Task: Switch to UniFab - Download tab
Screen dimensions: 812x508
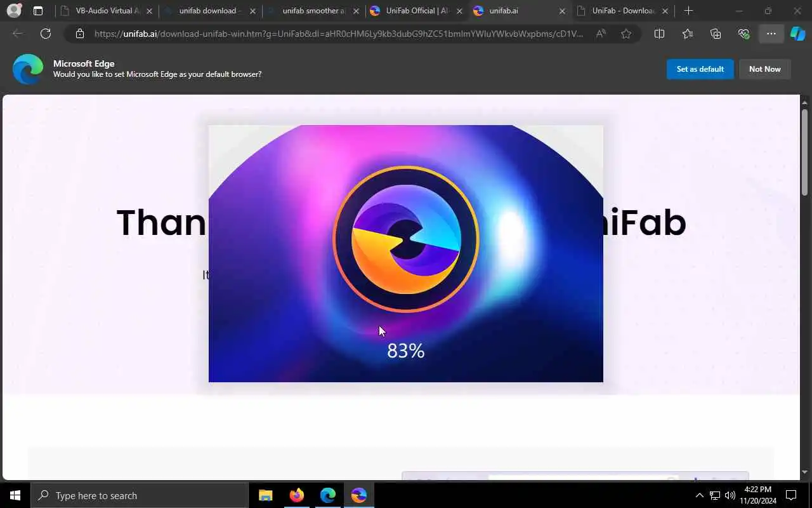Action: point(623,11)
